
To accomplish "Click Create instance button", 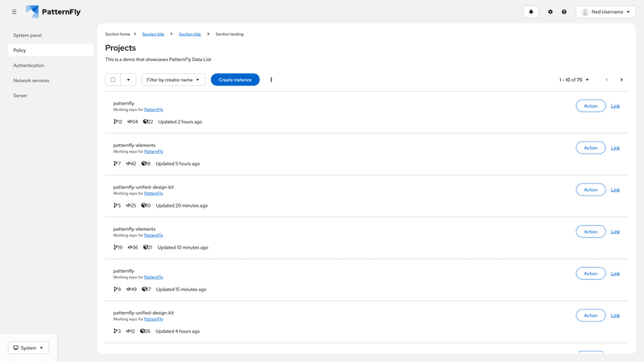I will 235,80.
